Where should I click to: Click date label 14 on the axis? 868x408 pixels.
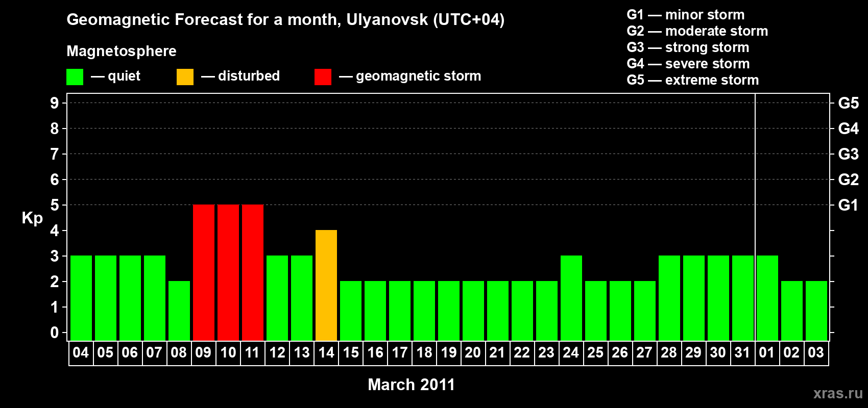coord(326,352)
